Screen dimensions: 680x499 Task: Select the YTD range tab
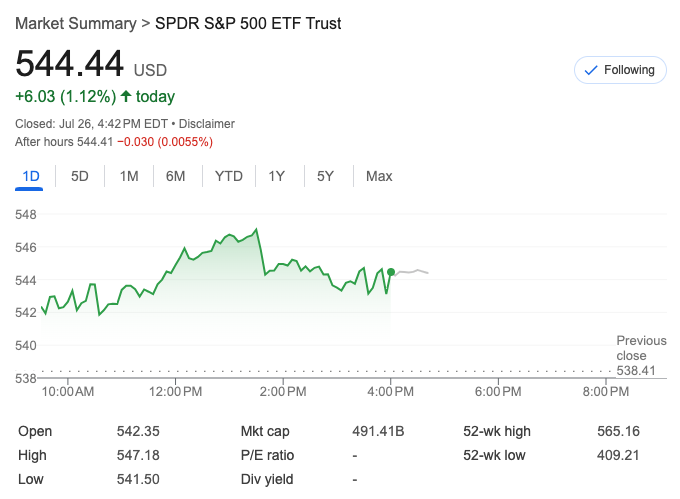229,177
